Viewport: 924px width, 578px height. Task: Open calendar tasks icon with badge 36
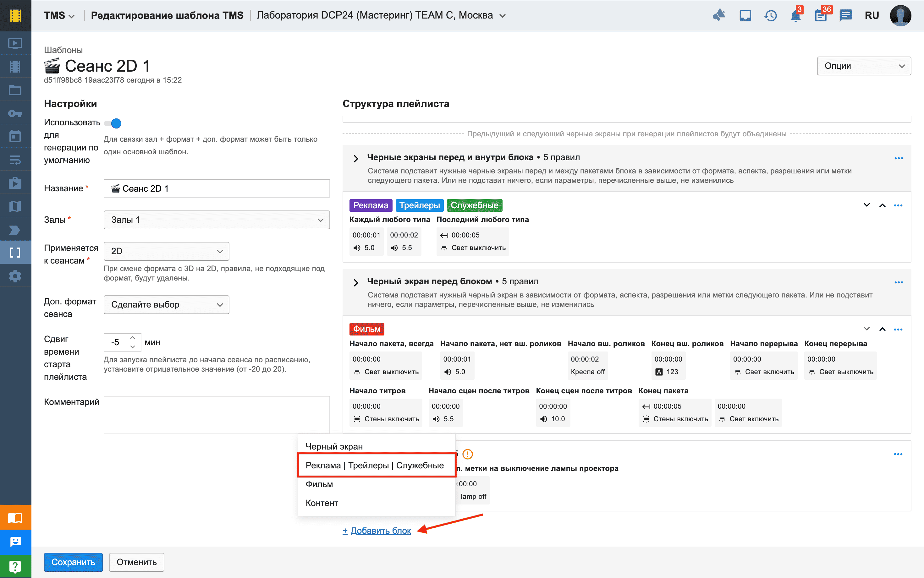(x=821, y=16)
